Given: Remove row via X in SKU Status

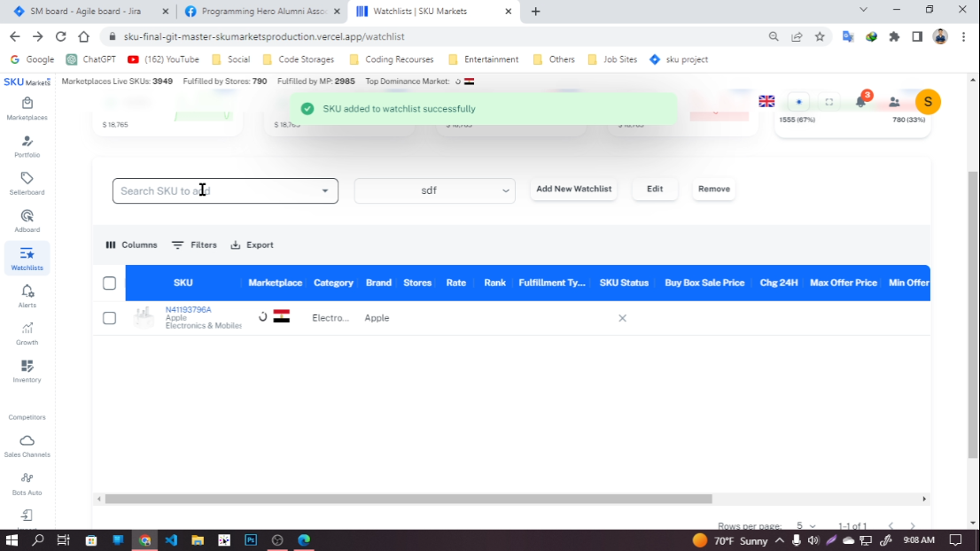Looking at the screenshot, I should [623, 318].
